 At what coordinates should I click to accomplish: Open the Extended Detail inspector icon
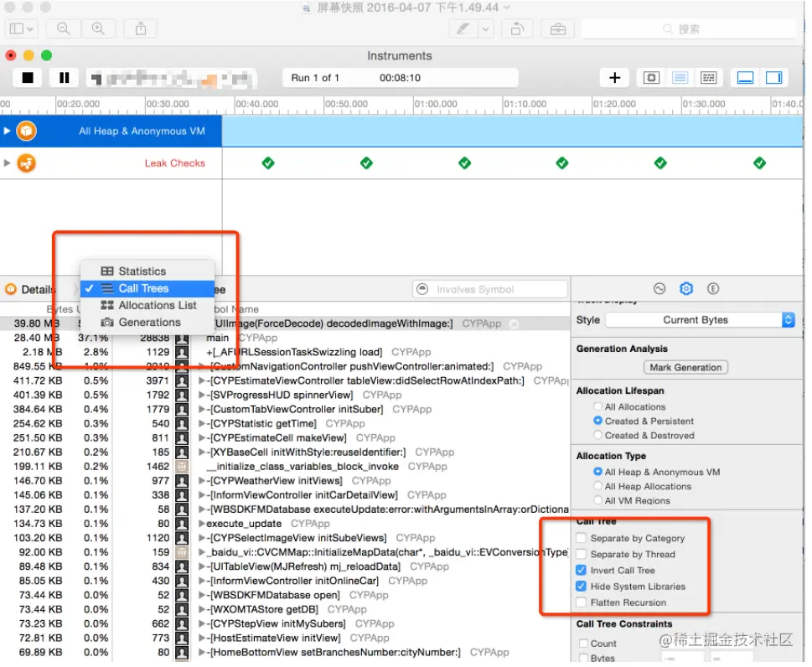713,289
